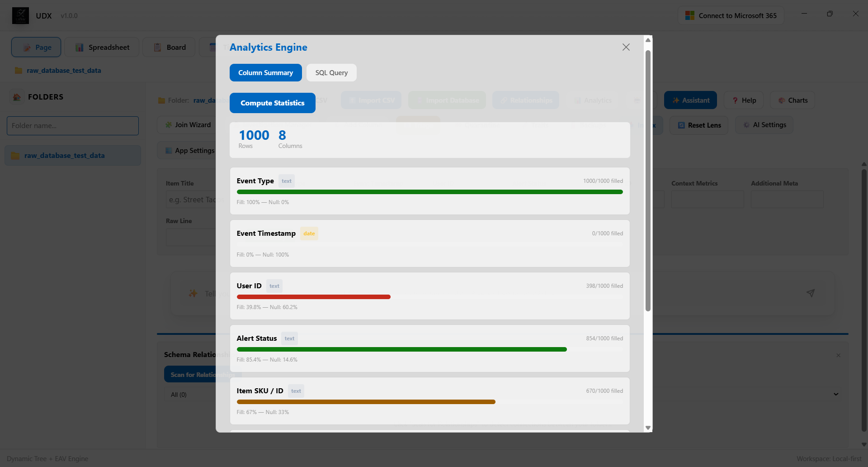Click the sidebar raw_database_test_data folder icon
The image size is (868, 467).
(15, 156)
